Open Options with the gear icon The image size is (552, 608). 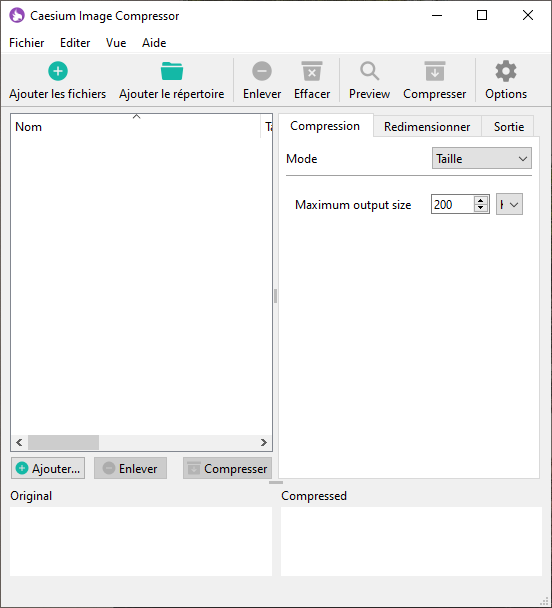click(x=506, y=71)
